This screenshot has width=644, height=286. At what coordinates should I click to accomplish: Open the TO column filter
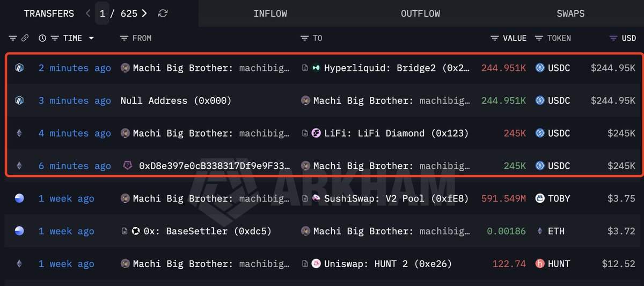pos(304,38)
